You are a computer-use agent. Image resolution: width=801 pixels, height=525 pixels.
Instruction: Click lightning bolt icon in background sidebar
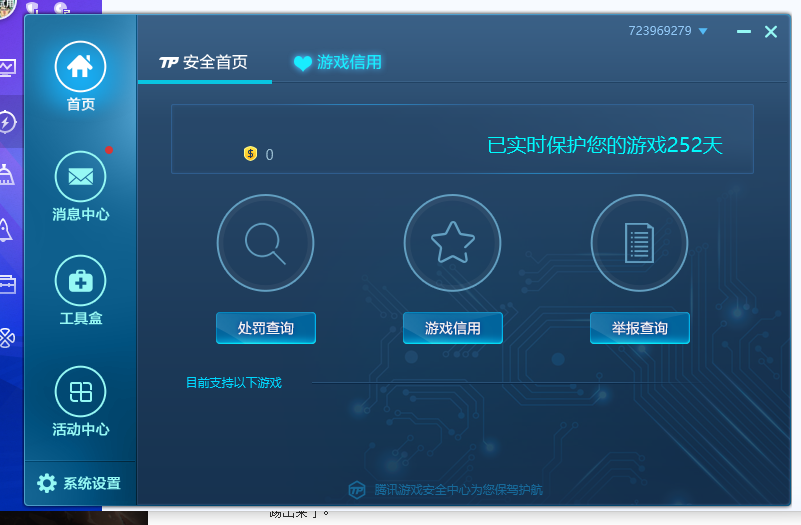tap(7, 122)
